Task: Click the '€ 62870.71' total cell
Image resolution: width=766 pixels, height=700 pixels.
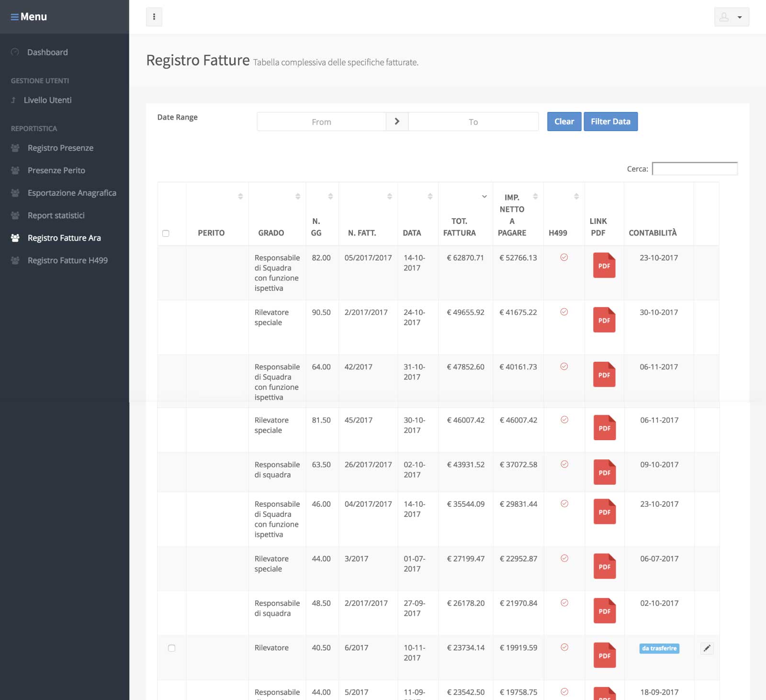Action: (x=465, y=257)
